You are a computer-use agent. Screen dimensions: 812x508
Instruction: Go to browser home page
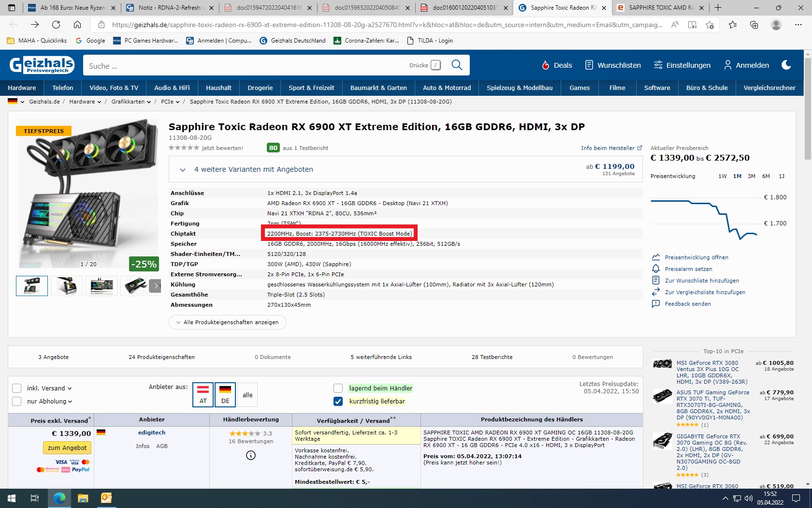77,25
